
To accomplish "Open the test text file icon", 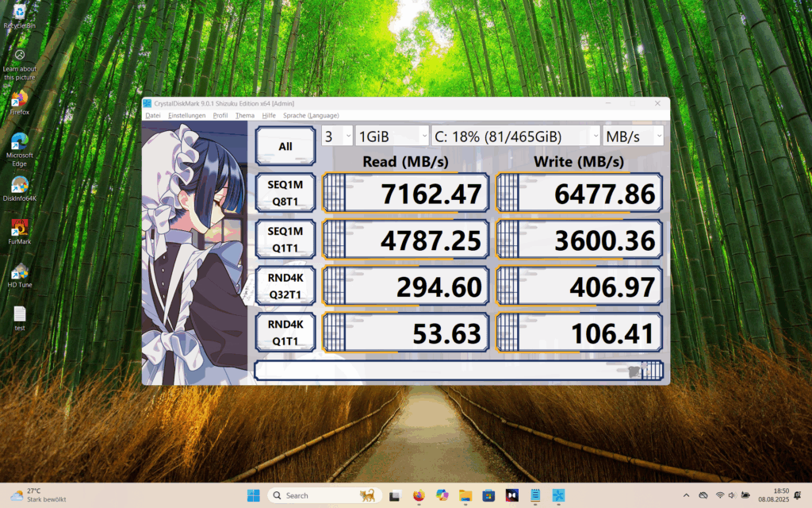I will [20, 315].
